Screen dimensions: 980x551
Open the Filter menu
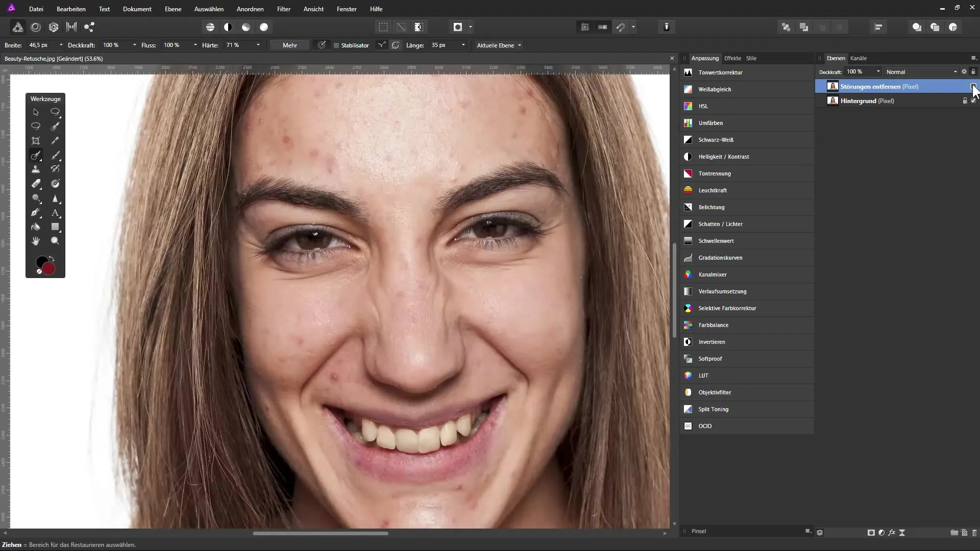(284, 9)
